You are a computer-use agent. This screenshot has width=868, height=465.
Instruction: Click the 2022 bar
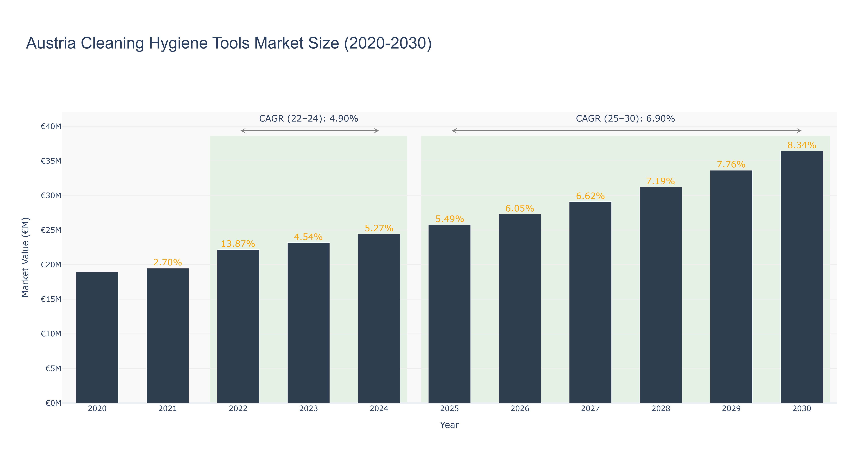point(238,326)
